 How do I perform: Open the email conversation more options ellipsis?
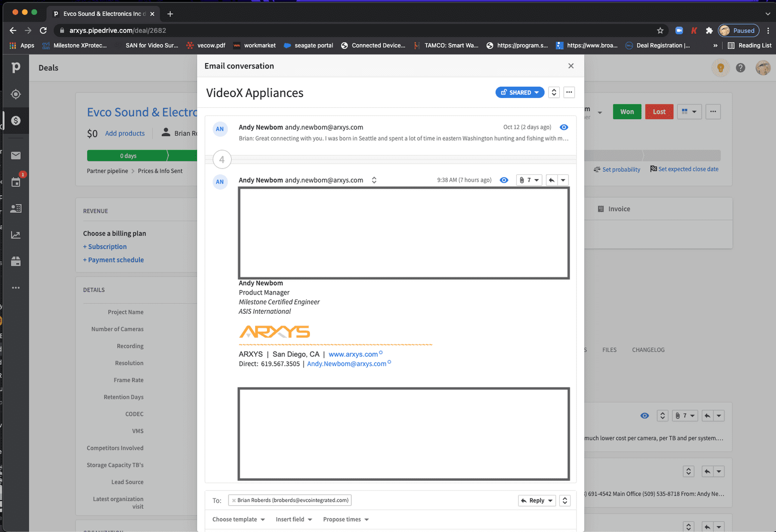point(569,92)
